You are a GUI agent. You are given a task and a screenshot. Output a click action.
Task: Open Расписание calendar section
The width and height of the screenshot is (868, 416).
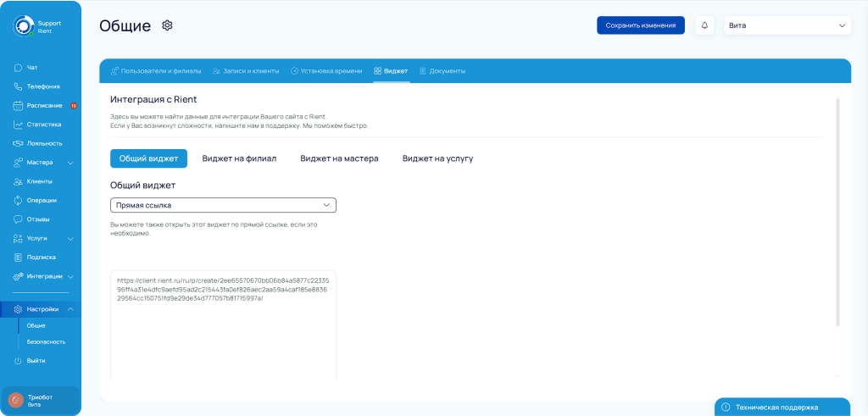pos(44,105)
